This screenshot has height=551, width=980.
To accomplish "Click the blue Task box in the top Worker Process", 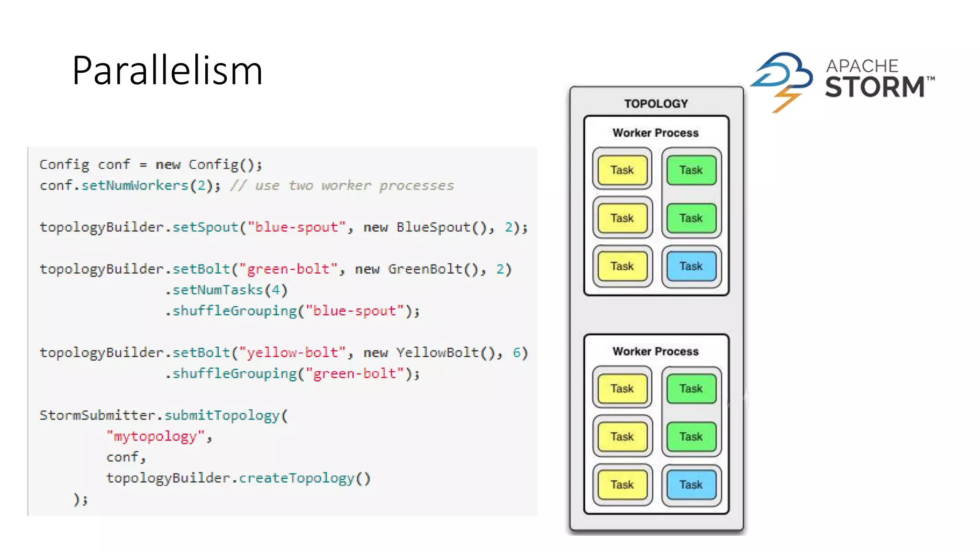I will (691, 266).
